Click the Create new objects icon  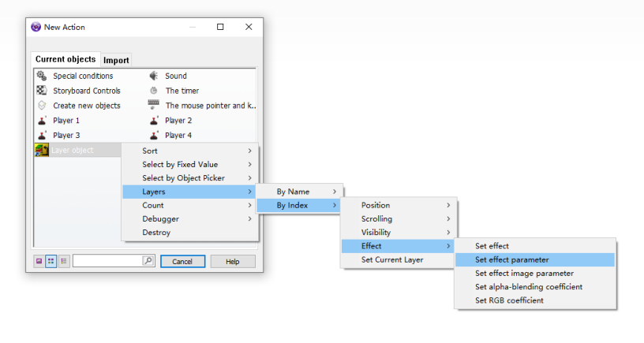pyautogui.click(x=42, y=106)
